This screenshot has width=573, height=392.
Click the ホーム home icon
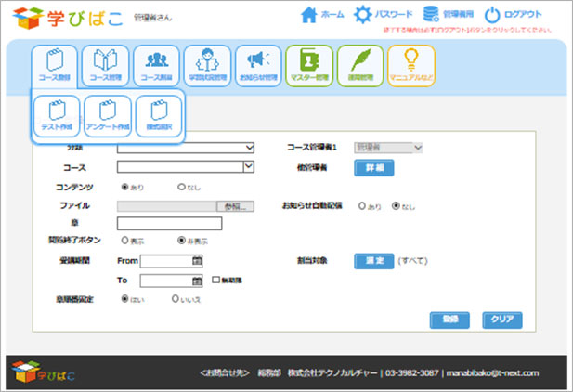click(309, 15)
